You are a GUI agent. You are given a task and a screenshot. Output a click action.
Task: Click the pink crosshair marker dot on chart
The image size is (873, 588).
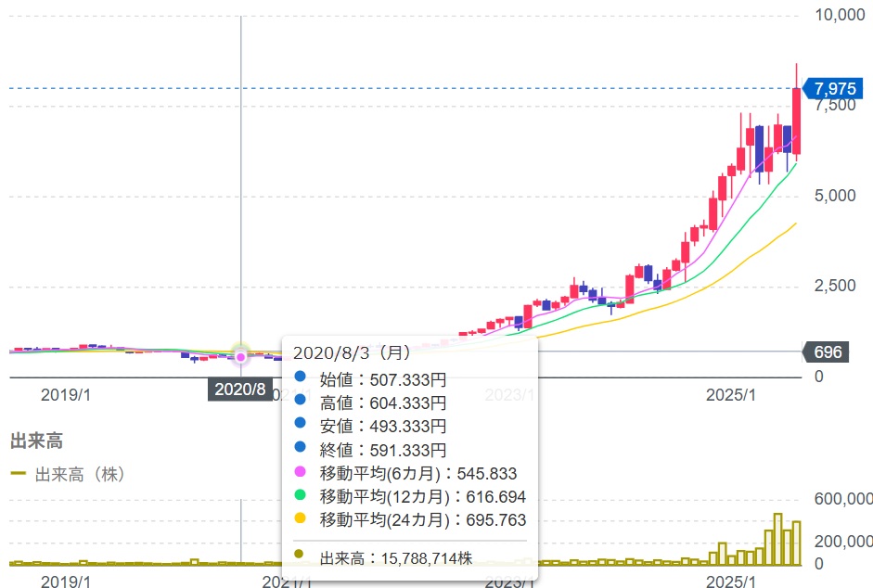(241, 356)
